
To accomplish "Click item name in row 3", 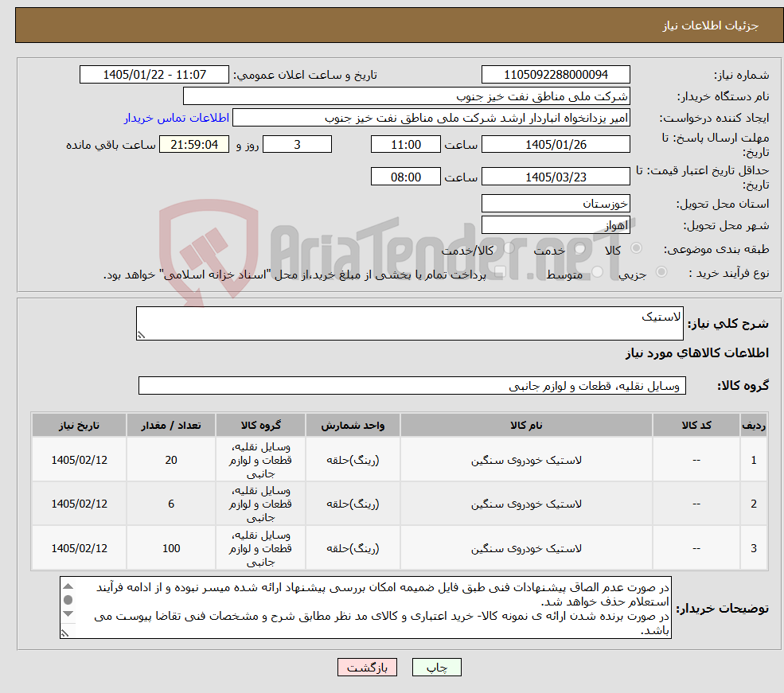I will click(526, 548).
